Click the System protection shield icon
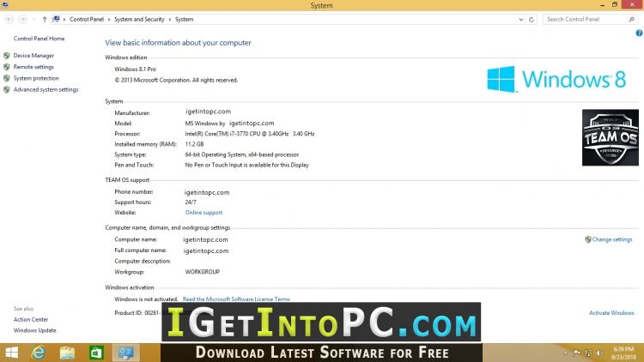This screenshot has width=644, height=362. click(x=7, y=78)
